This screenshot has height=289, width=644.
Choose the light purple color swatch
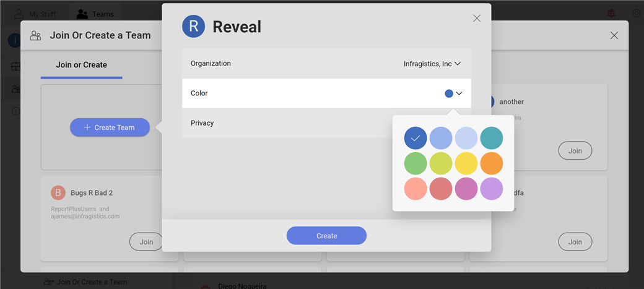point(492,189)
